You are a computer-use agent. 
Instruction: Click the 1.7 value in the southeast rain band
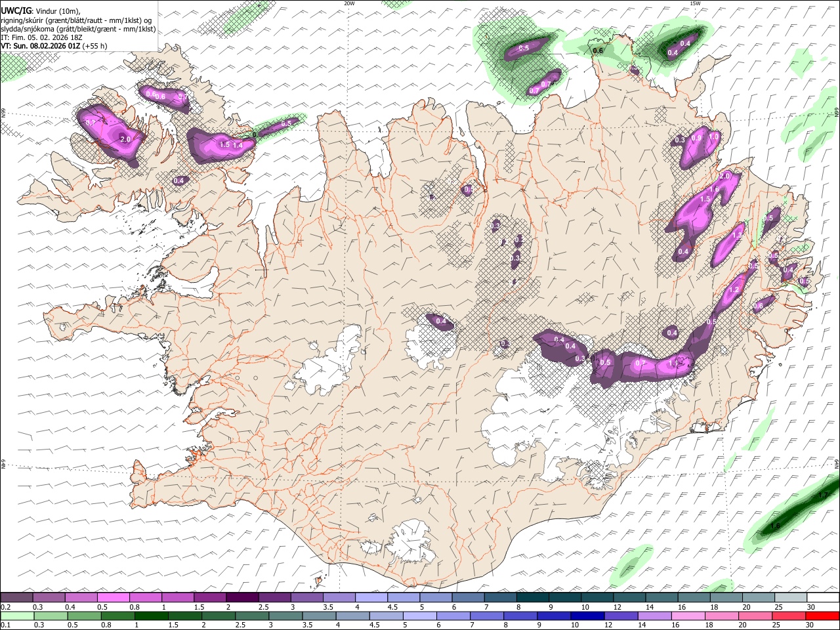[824, 494]
